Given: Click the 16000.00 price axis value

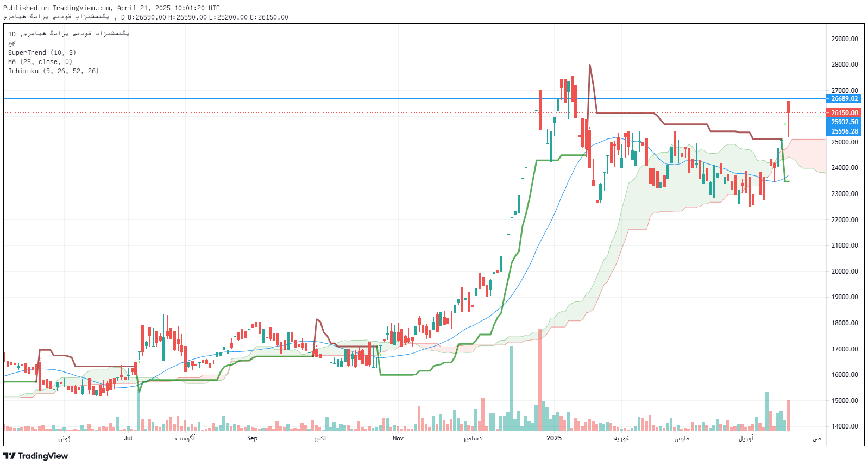Looking at the screenshot, I should tap(845, 375).
